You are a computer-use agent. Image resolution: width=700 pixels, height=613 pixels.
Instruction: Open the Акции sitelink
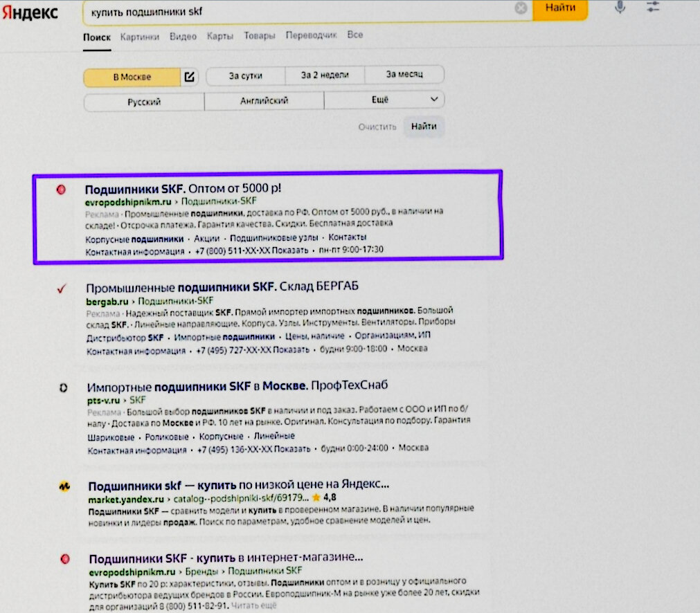(207, 238)
